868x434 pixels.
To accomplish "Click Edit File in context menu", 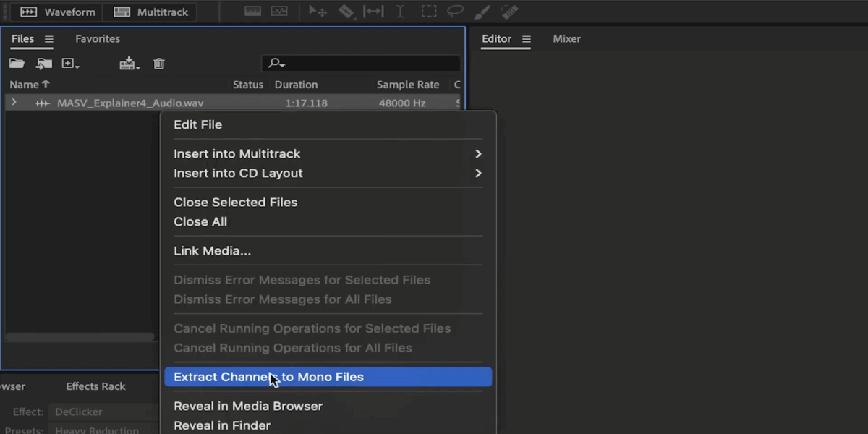I will (x=197, y=124).
